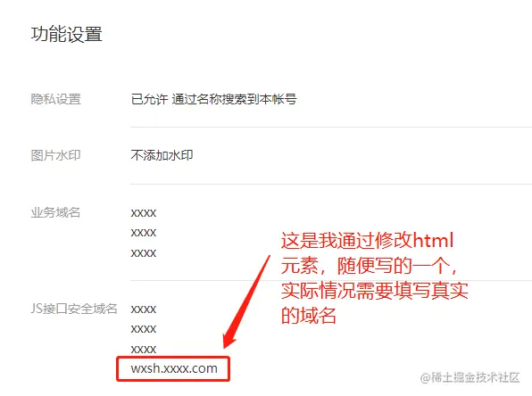Click third xxxx entry under JS接口安全域名

tap(144, 350)
